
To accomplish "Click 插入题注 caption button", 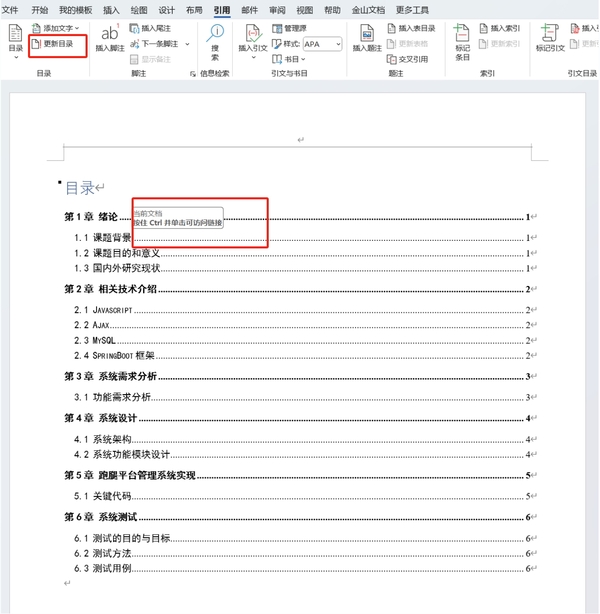I will [367, 38].
